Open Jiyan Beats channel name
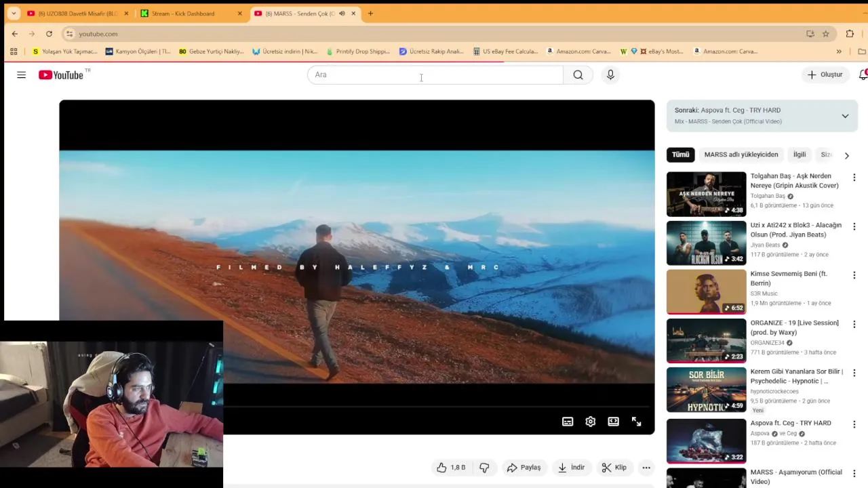This screenshot has width=868, height=488. (765, 245)
